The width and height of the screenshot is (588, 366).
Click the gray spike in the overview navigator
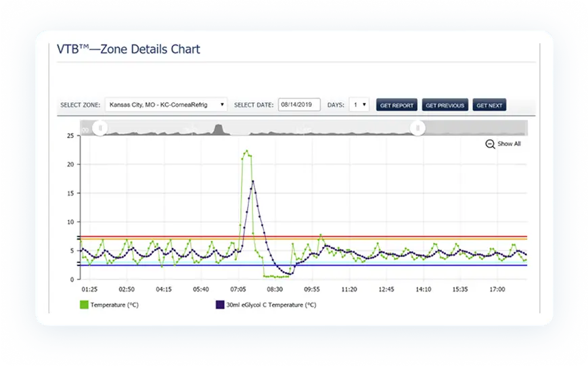219,129
